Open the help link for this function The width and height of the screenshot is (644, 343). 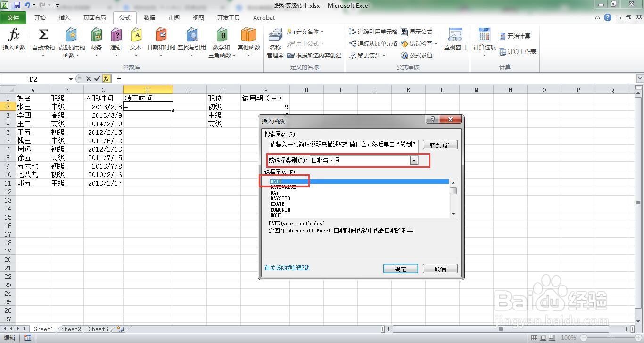[287, 268]
